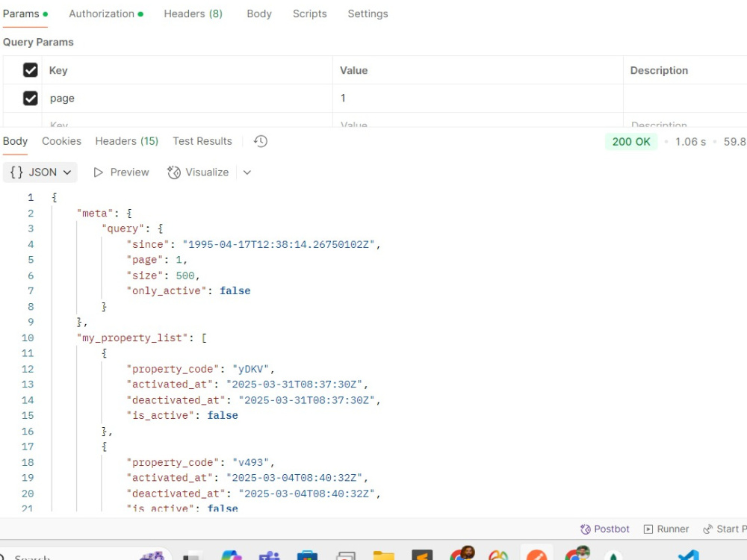Open Microsoft Store from the taskbar
This screenshot has width=747, height=560.
tap(307, 556)
